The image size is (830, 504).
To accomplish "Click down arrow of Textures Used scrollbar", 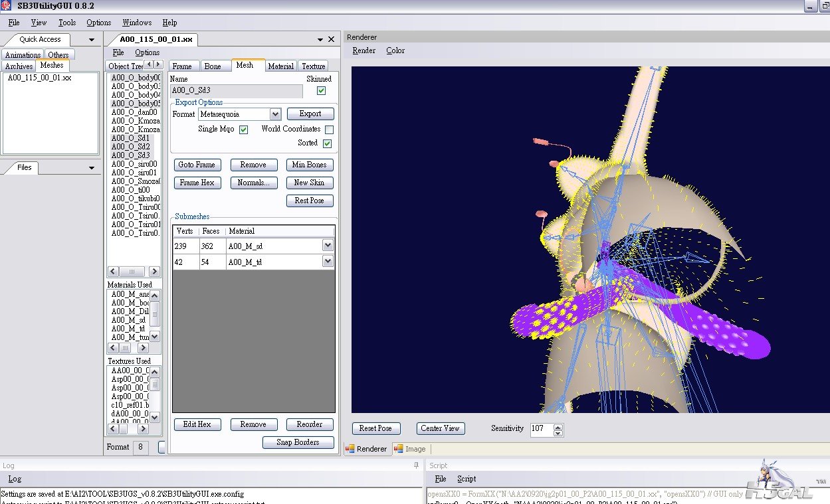I will (155, 418).
